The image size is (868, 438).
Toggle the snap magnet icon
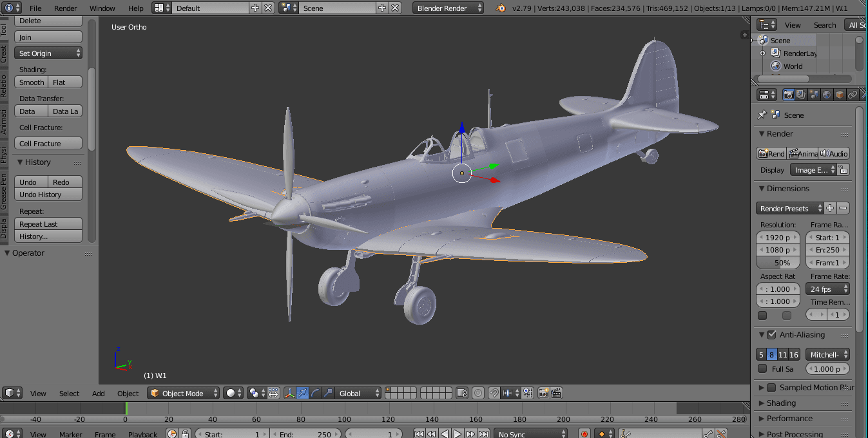click(x=494, y=393)
